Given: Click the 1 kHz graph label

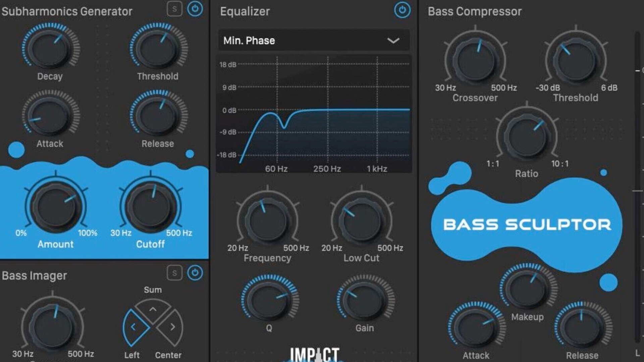Looking at the screenshot, I should point(377,169).
